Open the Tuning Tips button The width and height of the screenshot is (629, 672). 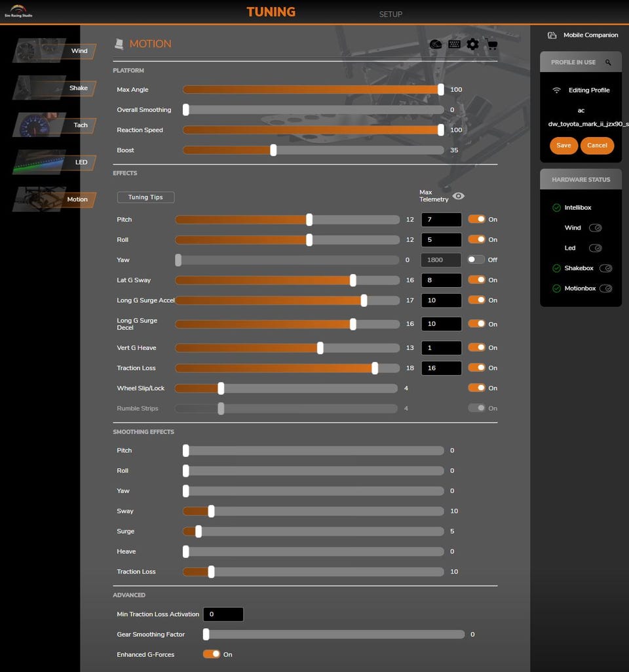click(145, 197)
